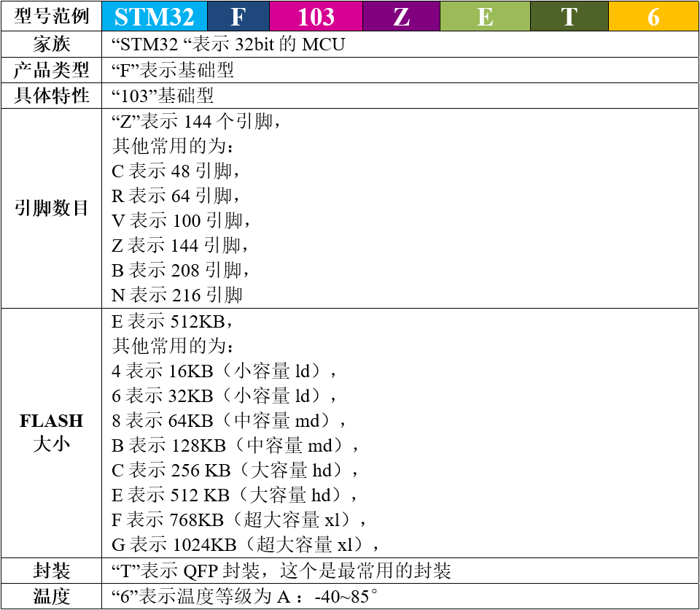Select the magenta 103 header cell
This screenshot has width=700, height=610.
click(316, 16)
